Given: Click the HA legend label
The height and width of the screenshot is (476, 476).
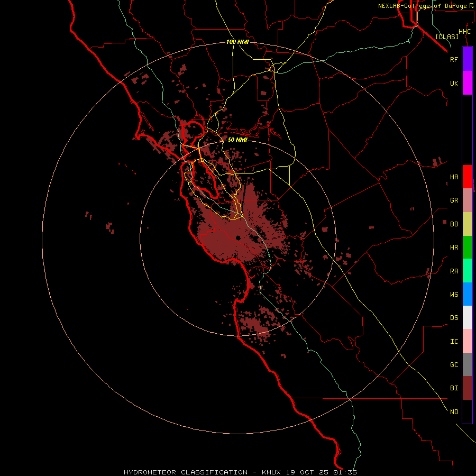Looking at the screenshot, I should click(x=454, y=177).
